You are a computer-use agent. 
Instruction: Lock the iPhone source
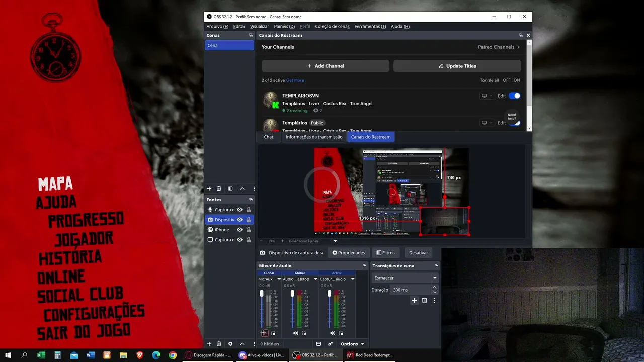(249, 230)
